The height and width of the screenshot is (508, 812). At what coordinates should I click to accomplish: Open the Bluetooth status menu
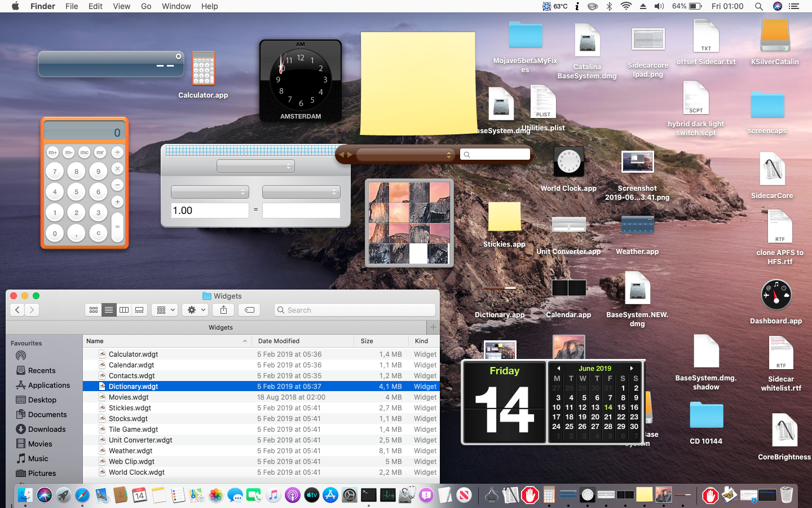point(609,6)
